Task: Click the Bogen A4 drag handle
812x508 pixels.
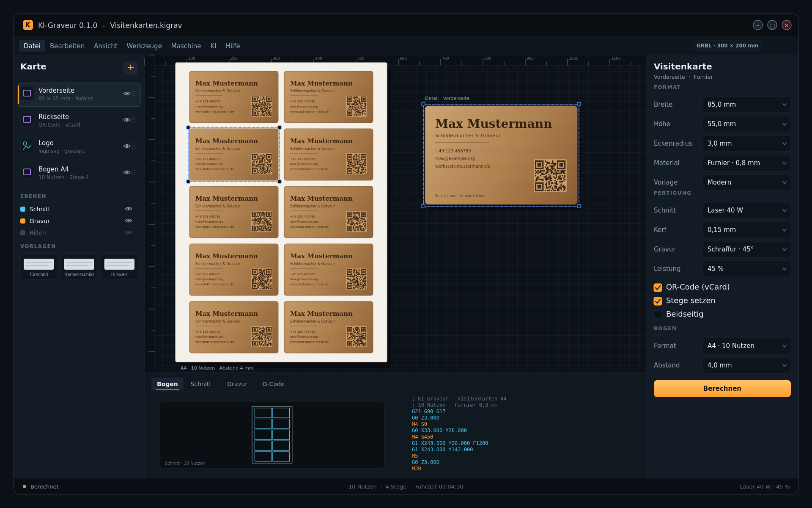Action: 134,172
